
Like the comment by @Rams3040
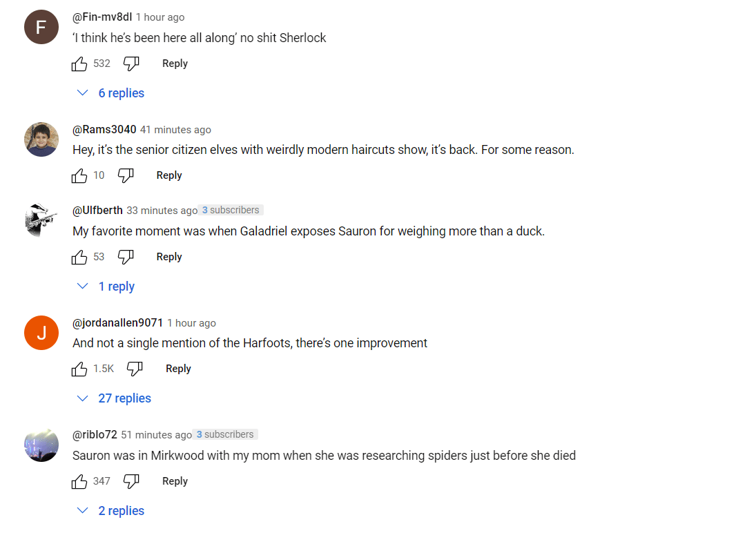coord(79,175)
